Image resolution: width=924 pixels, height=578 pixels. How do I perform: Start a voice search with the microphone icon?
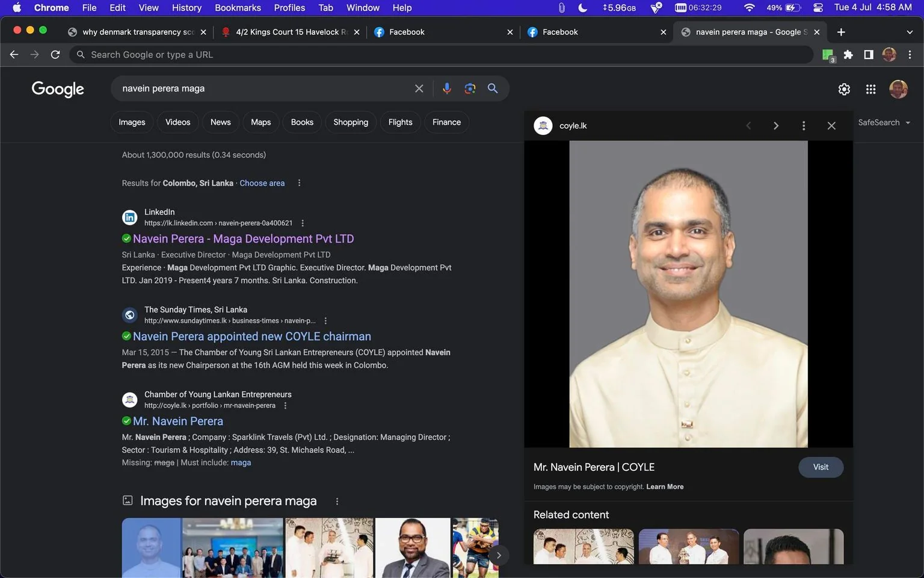tap(446, 89)
